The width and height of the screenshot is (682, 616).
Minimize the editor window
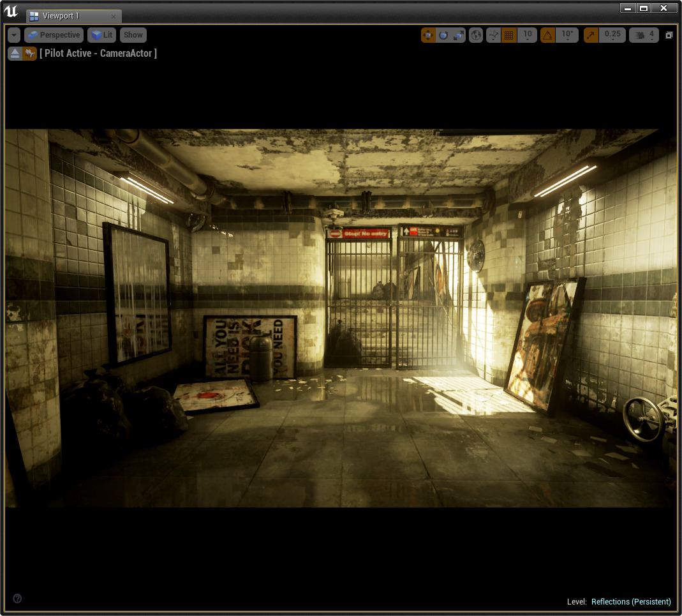click(x=628, y=8)
